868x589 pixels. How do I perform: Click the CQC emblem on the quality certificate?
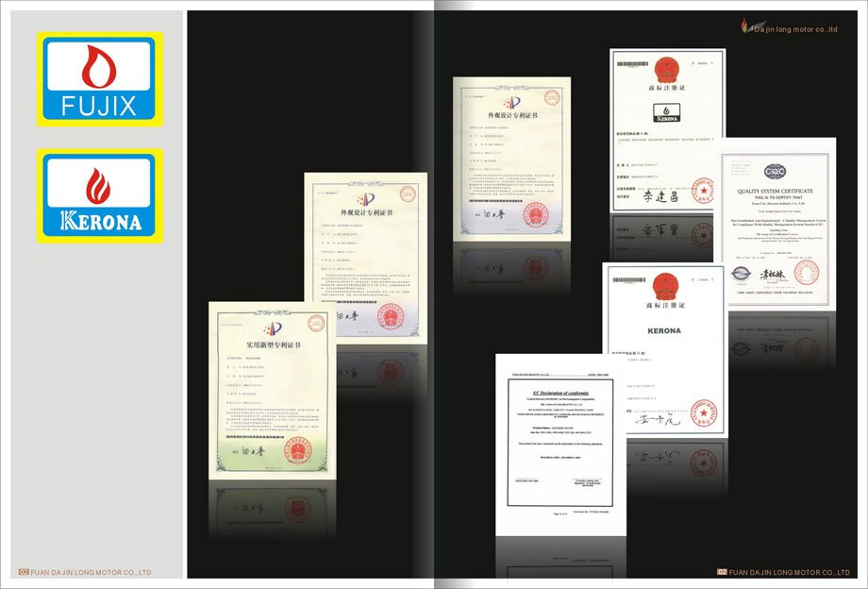tap(775, 172)
